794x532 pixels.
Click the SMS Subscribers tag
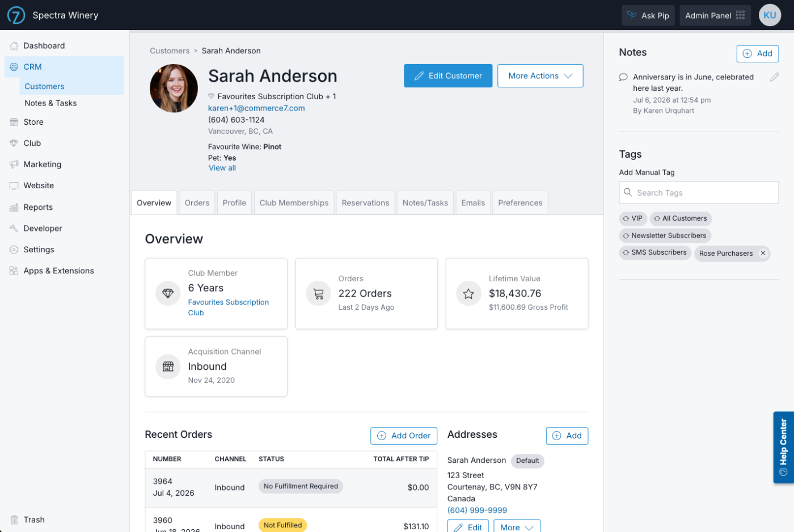[655, 252]
